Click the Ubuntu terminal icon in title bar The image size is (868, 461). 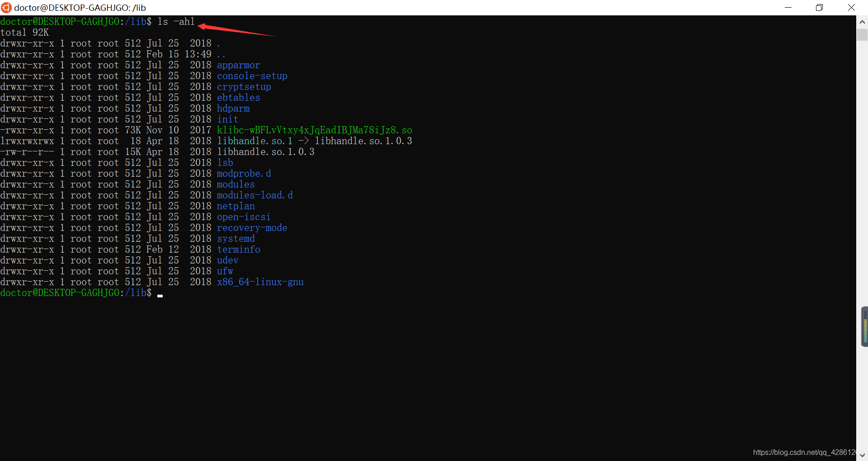6,7
